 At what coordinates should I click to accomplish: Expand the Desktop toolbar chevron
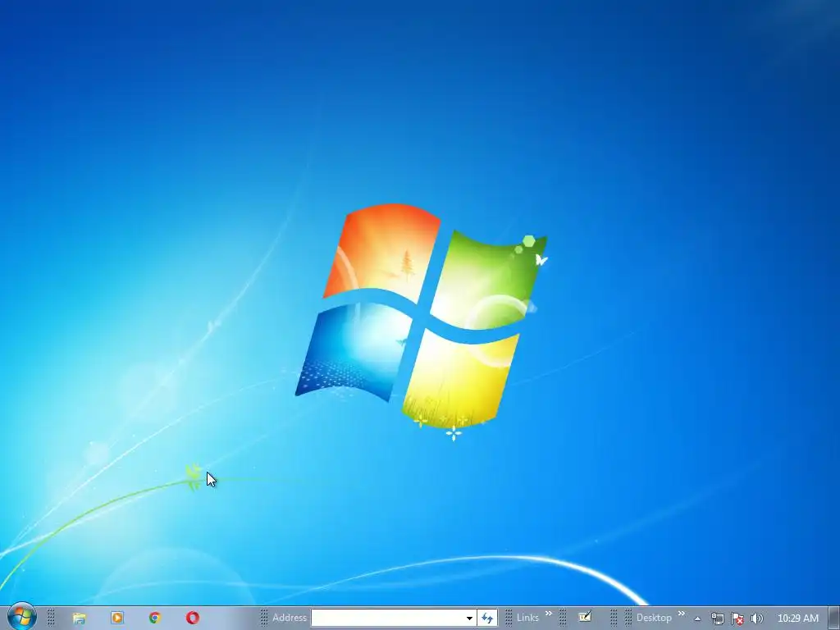tap(682, 614)
